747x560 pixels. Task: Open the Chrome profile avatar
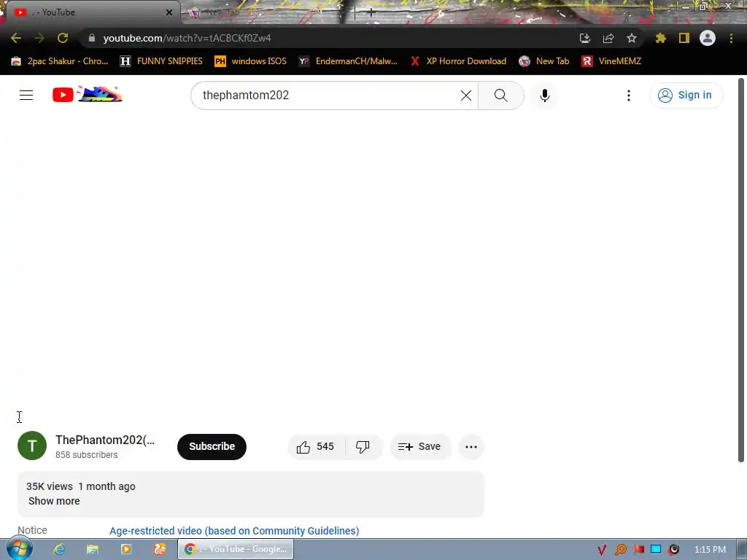tap(708, 38)
